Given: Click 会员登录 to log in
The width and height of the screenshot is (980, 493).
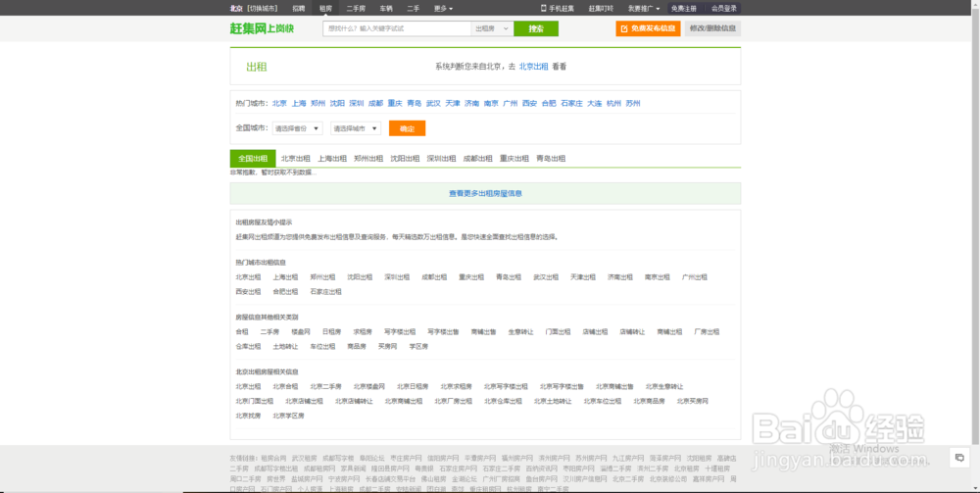Looking at the screenshot, I should [724, 9].
